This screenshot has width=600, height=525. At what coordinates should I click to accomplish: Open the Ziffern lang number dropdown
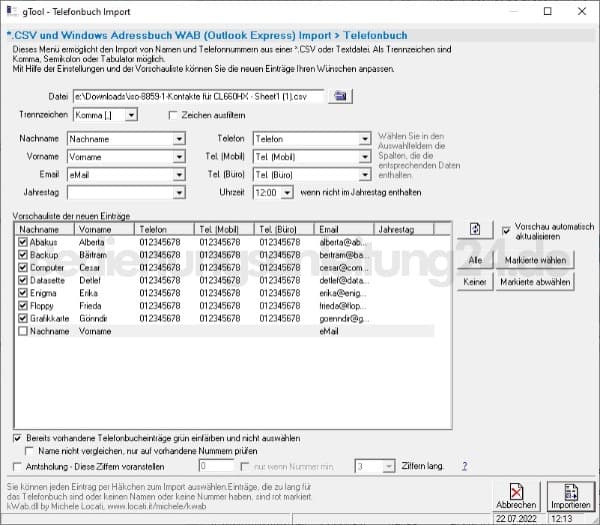[x=389, y=466]
